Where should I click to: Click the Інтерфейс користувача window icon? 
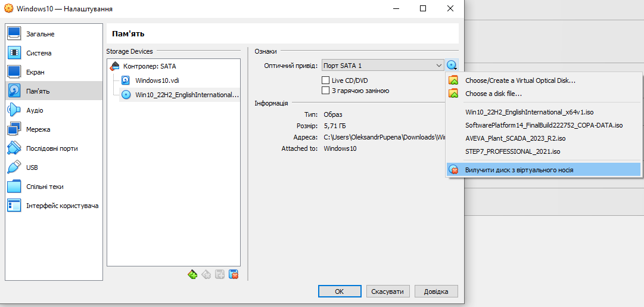coord(14,206)
